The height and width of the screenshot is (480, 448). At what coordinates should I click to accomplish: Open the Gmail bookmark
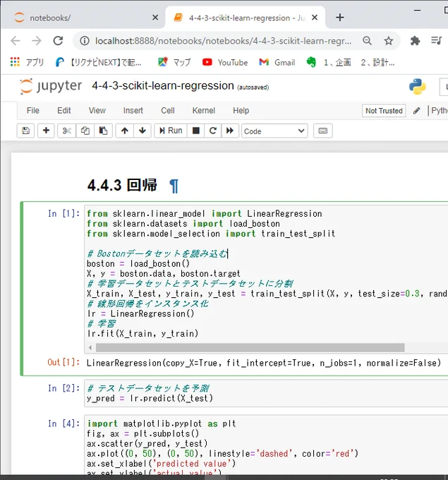point(277,62)
